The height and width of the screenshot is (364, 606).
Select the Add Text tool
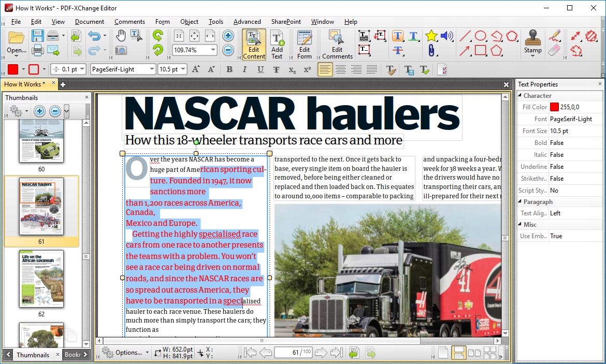(x=277, y=45)
